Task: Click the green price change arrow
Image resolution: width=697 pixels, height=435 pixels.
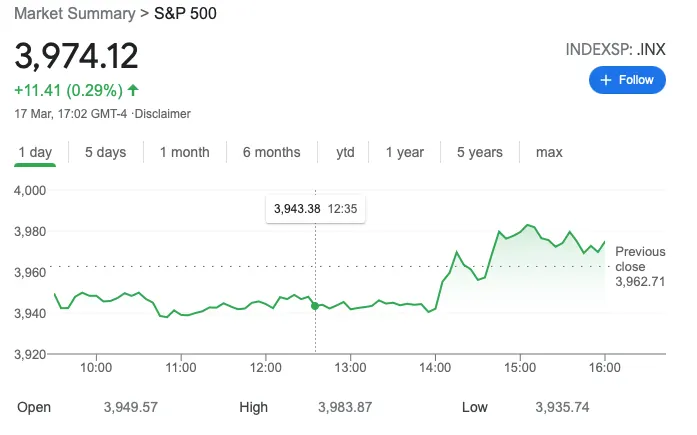Action: (x=133, y=90)
